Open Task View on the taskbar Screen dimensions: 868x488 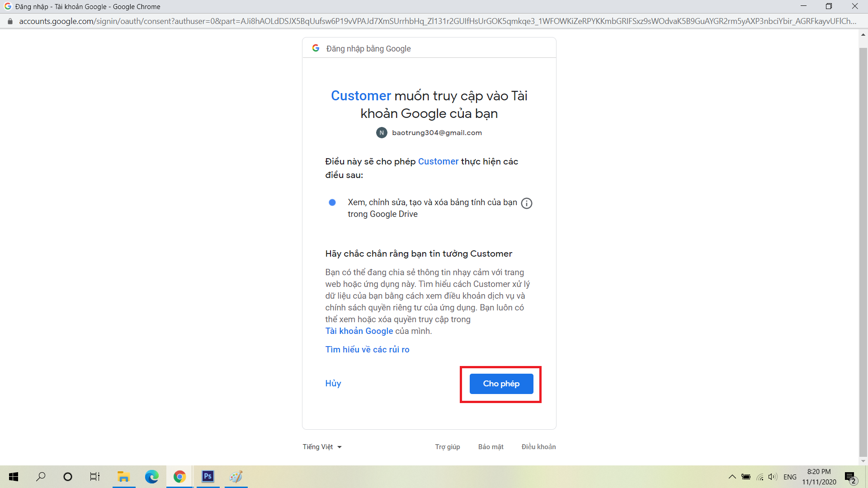(x=94, y=476)
